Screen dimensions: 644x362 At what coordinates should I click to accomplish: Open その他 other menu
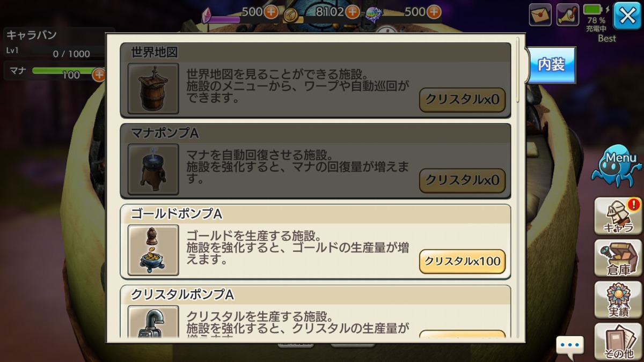618,342
